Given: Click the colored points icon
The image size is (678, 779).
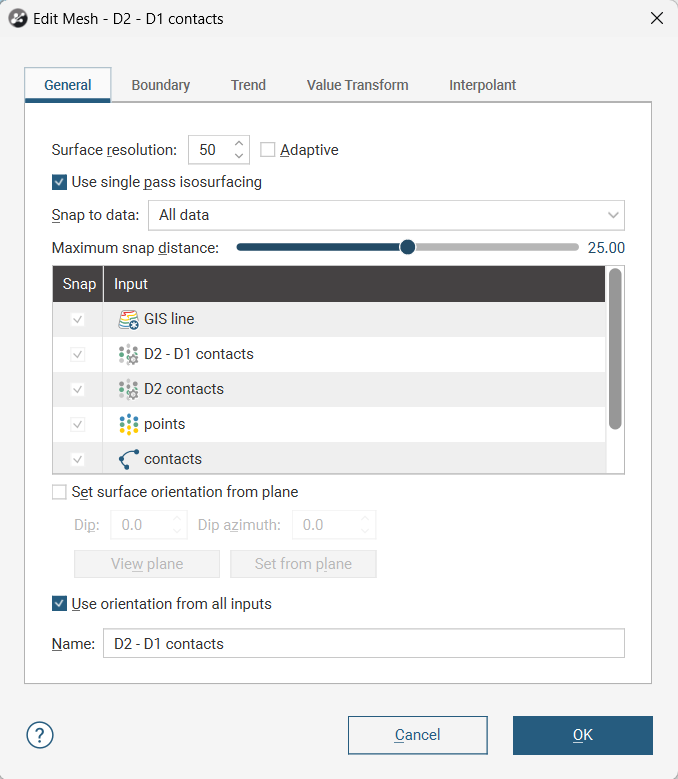Looking at the screenshot, I should pos(128,424).
